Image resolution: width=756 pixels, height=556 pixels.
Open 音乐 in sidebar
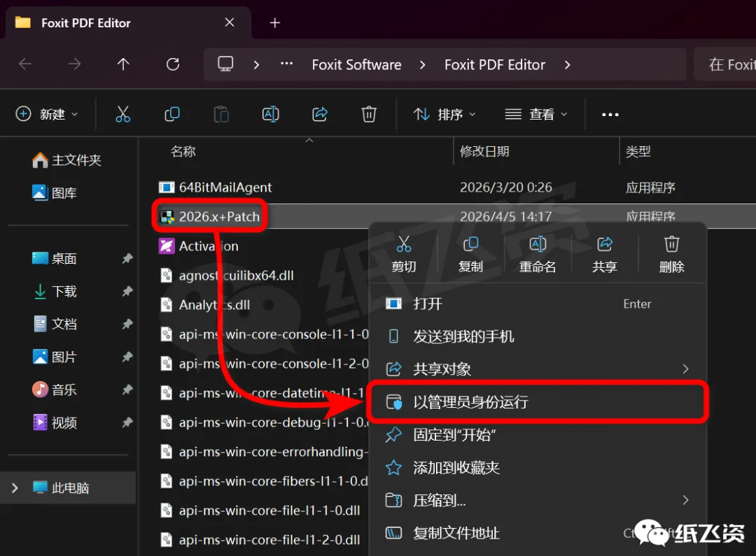tap(54, 390)
